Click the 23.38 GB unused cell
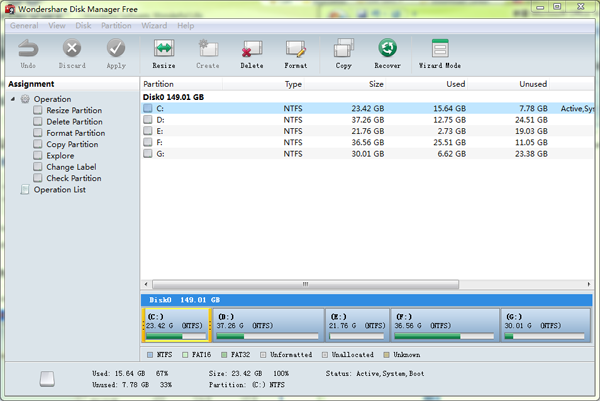 [531, 154]
